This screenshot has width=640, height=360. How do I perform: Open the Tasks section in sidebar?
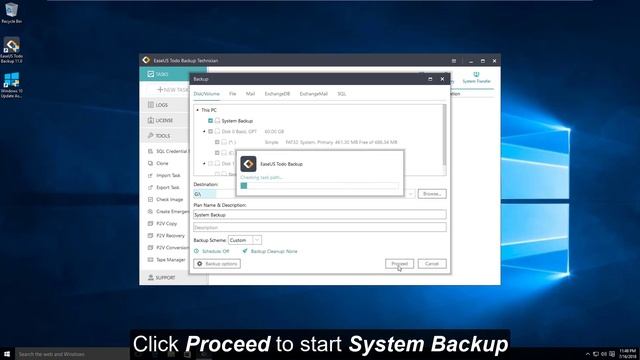tap(173, 74)
